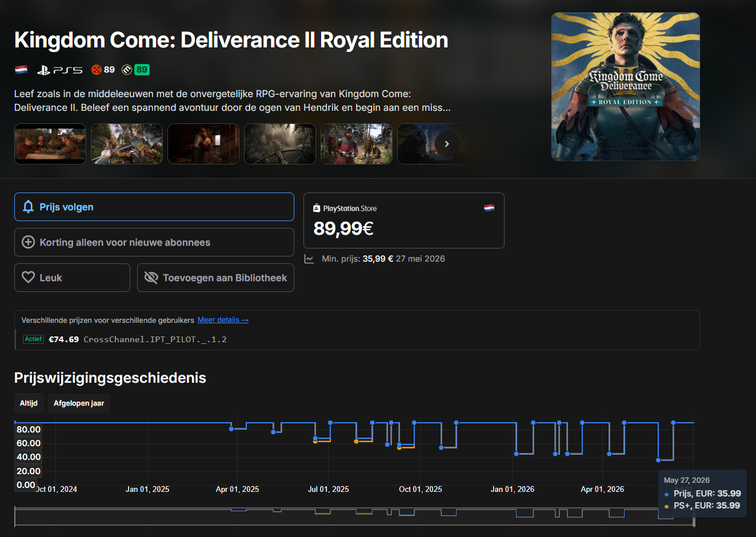Image resolution: width=756 pixels, height=537 pixels.
Task: Follow the Meer details link
Action: [x=223, y=320]
